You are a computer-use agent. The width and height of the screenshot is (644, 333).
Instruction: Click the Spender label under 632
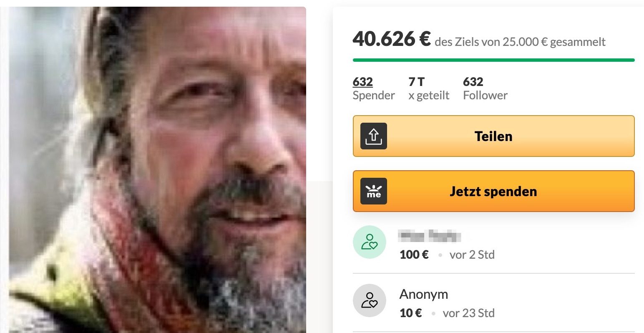pos(374,95)
